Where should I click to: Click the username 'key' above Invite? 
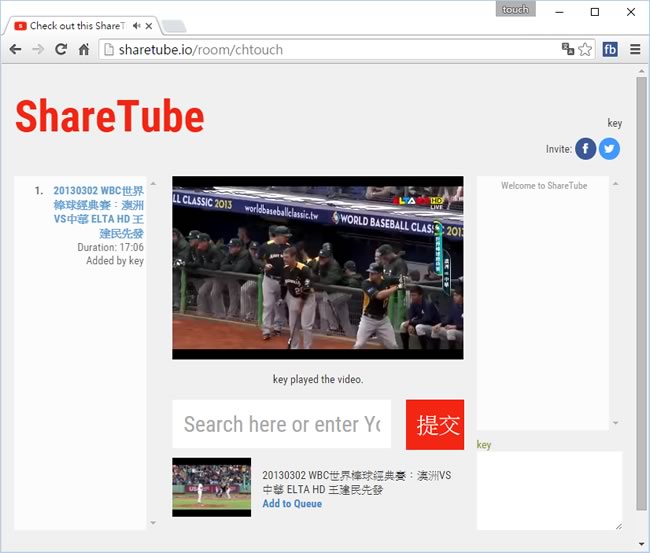[x=615, y=123]
